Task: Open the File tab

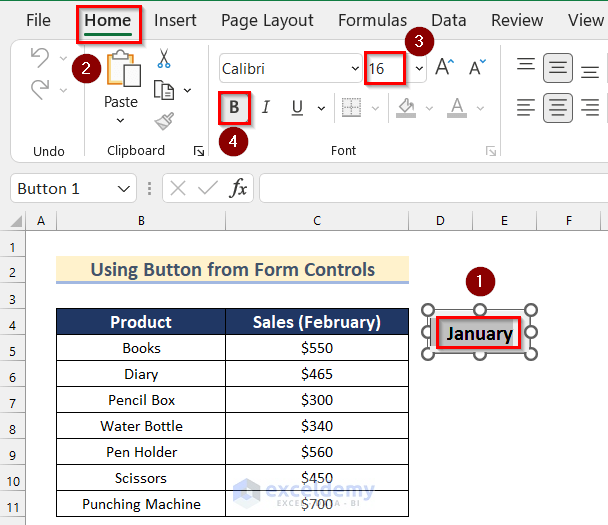Action: coord(38,20)
